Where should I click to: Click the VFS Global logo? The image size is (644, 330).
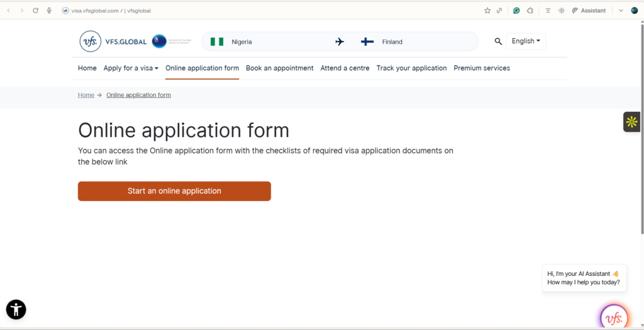pos(113,41)
